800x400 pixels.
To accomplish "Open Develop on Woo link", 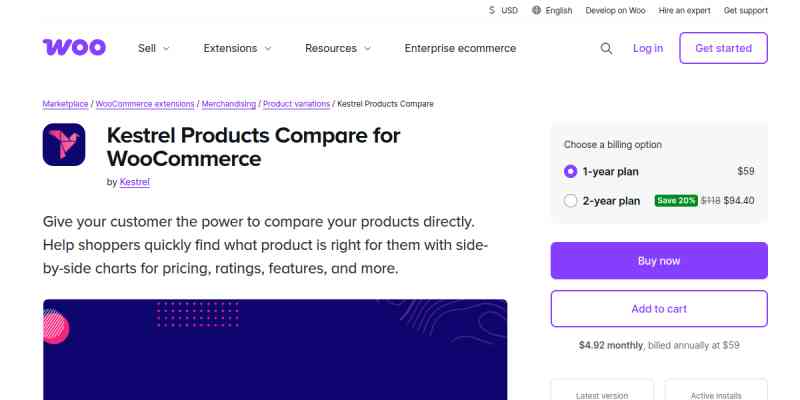I will (615, 10).
